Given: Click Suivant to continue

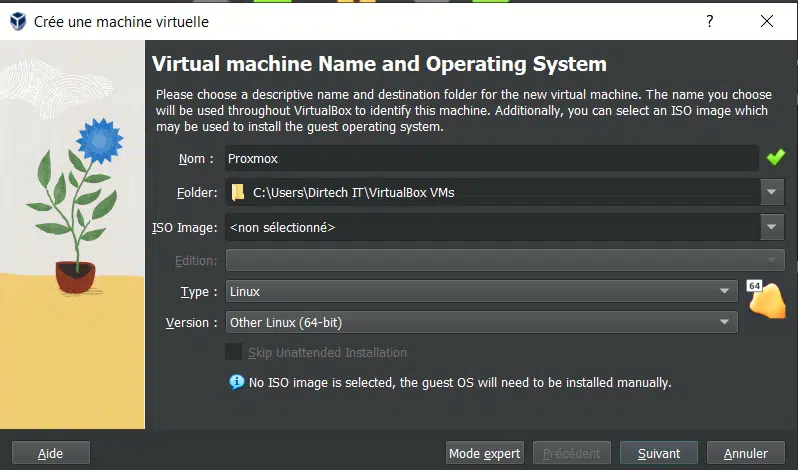Looking at the screenshot, I should pyautogui.click(x=659, y=453).
